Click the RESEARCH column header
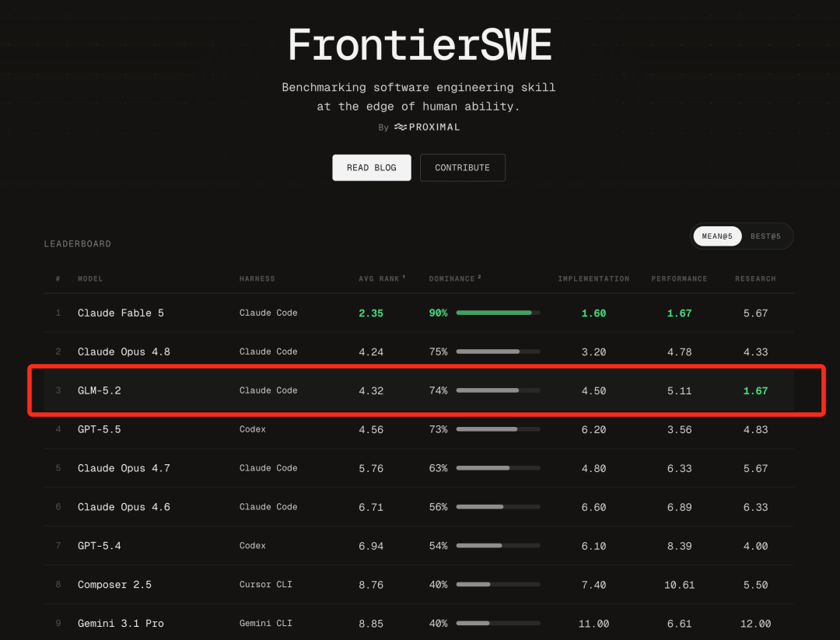 click(x=755, y=278)
